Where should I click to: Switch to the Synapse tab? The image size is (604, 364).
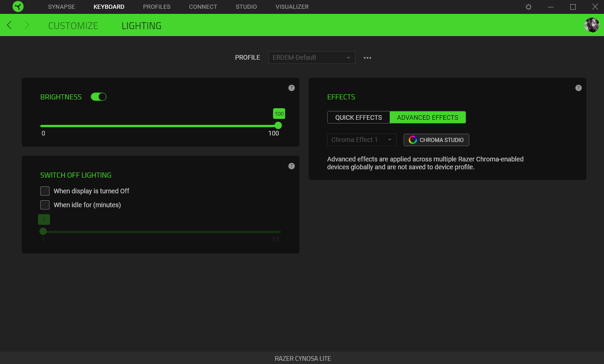pos(62,7)
